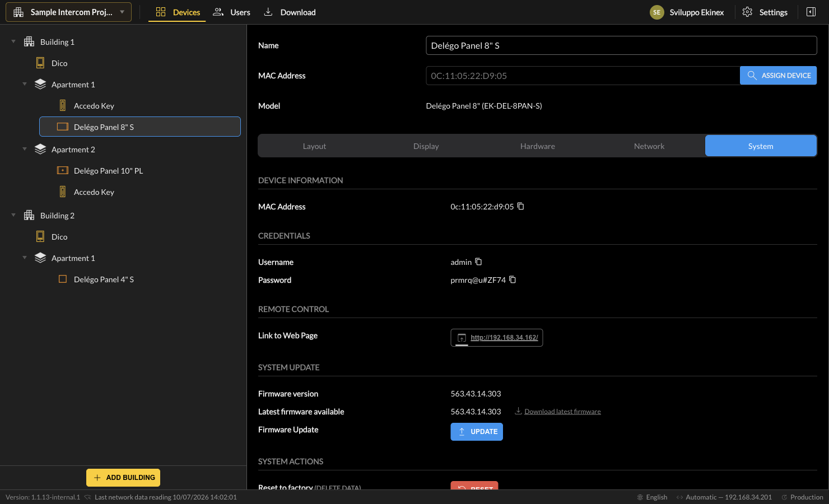Switch to the Display tab
The width and height of the screenshot is (829, 504).
(426, 146)
